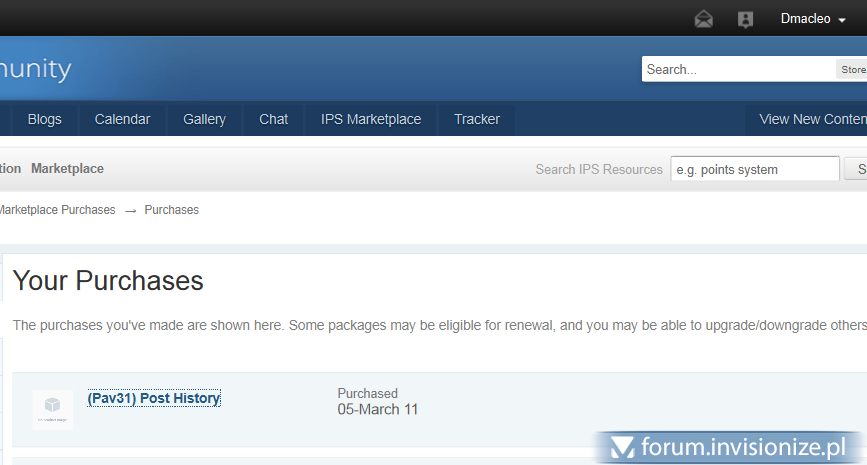
Task: Focus the Search IPS Resources input
Action: tap(754, 170)
